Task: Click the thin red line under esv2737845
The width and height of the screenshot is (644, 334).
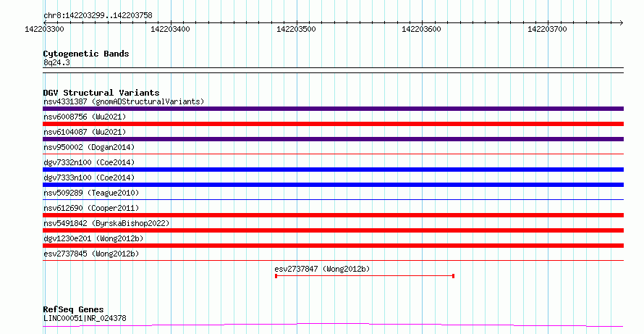Action: pos(333,261)
